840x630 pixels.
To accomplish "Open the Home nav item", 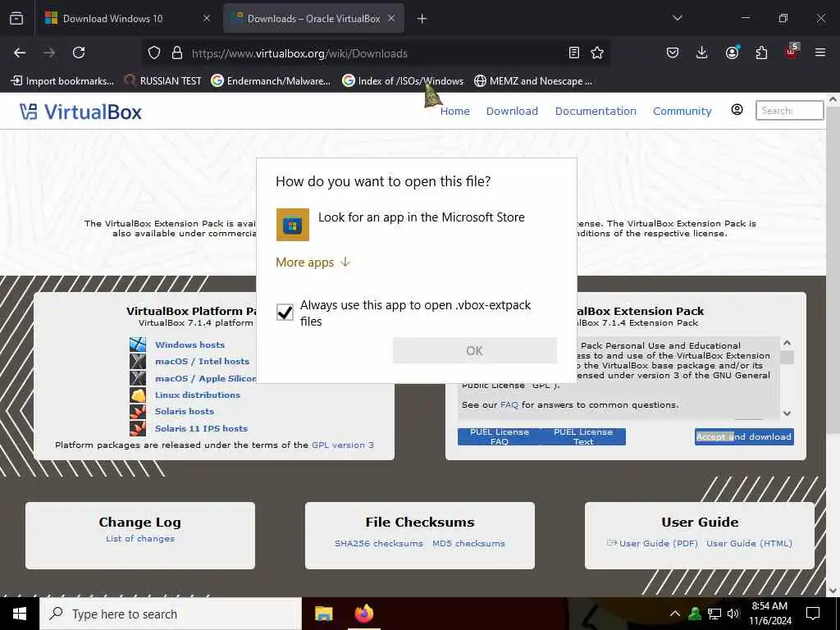I will (x=454, y=111).
